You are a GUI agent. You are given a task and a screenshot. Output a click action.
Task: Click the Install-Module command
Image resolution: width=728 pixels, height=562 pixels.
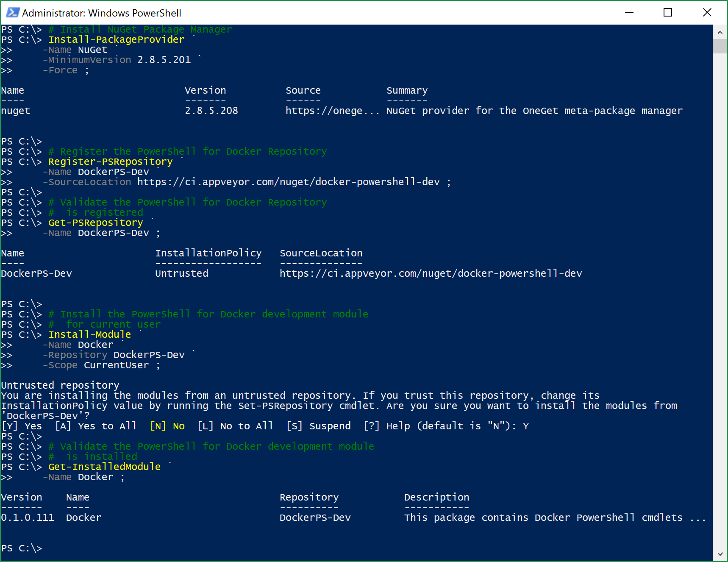click(x=90, y=334)
